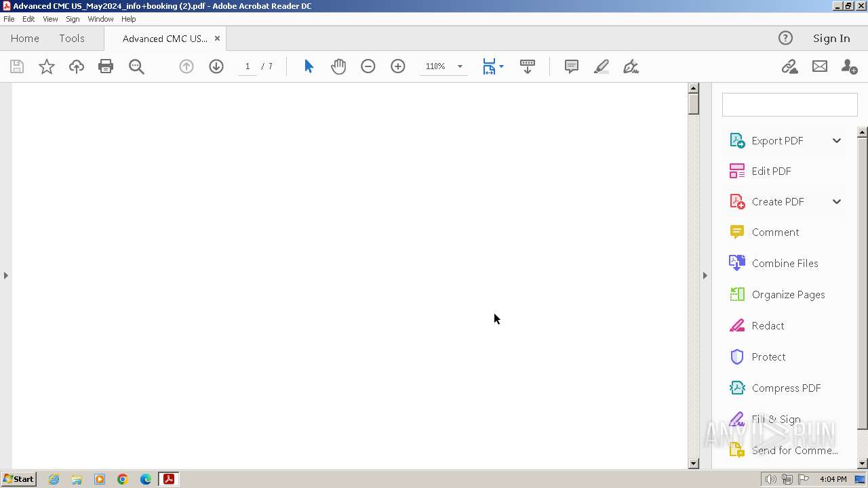Send file by email envelope icon

pyautogui.click(x=820, y=66)
